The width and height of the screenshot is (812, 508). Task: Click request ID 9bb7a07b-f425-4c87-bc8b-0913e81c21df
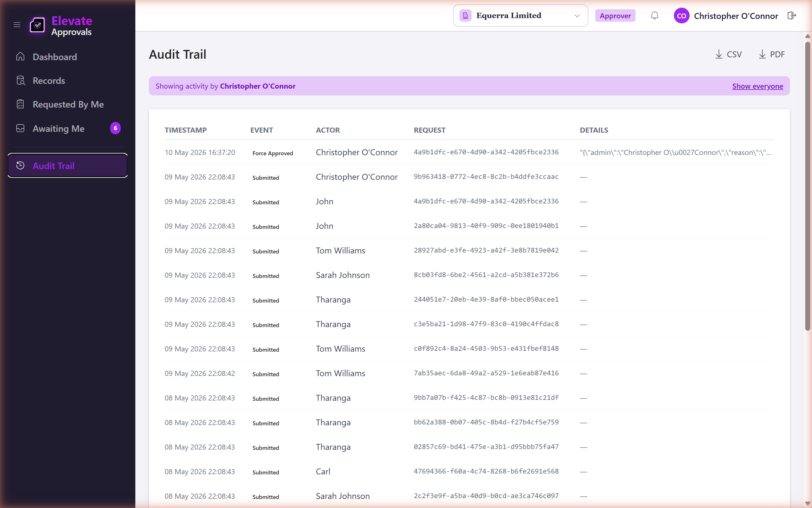(486, 397)
